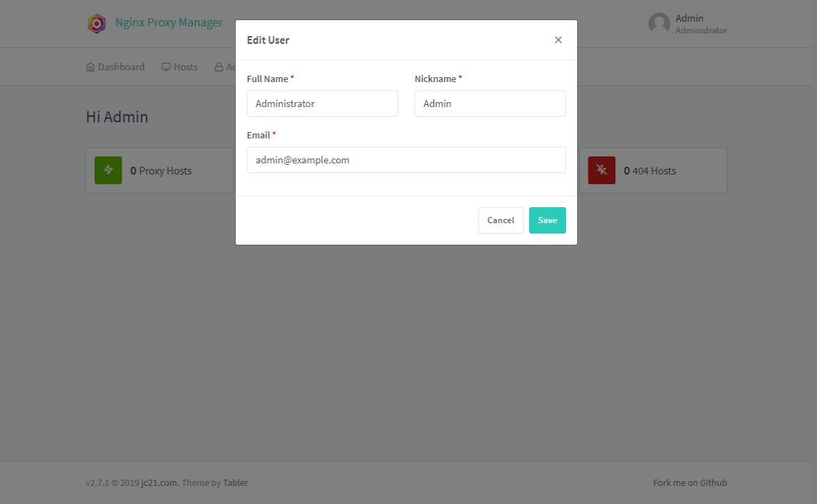Open the 0 Proxy Hosts card
This screenshot has height=504, width=817.
pyautogui.click(x=159, y=170)
